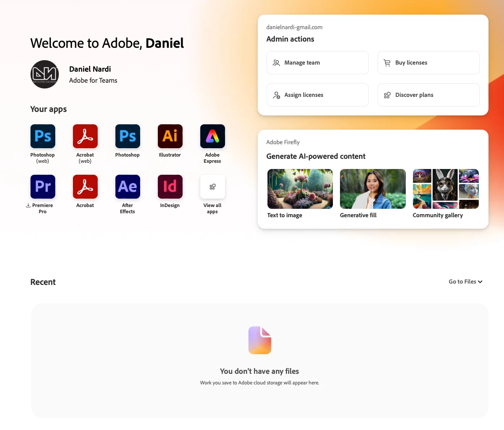Image resolution: width=504 pixels, height=430 pixels.
Task: Open the After Effects app icon
Action: pyautogui.click(x=128, y=187)
